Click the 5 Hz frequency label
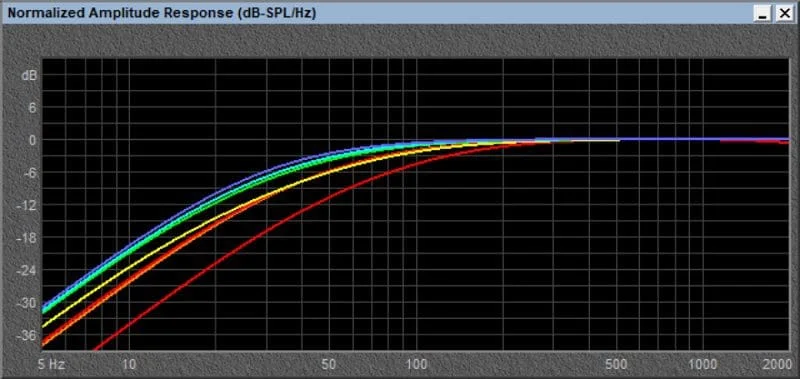Screen dimensions: 800x379 point(52,364)
